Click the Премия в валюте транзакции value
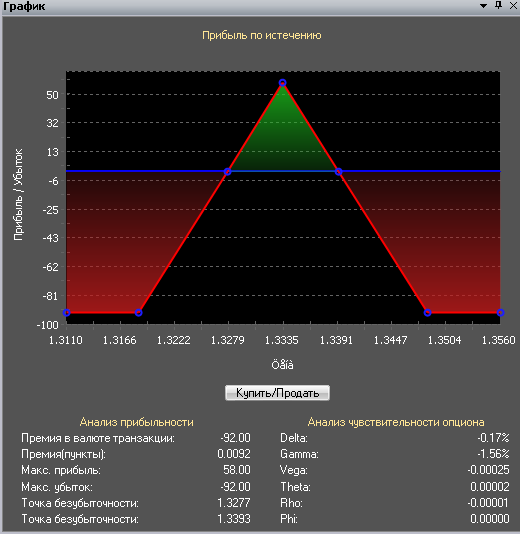Image resolution: width=520 pixels, height=534 pixels. 235,438
